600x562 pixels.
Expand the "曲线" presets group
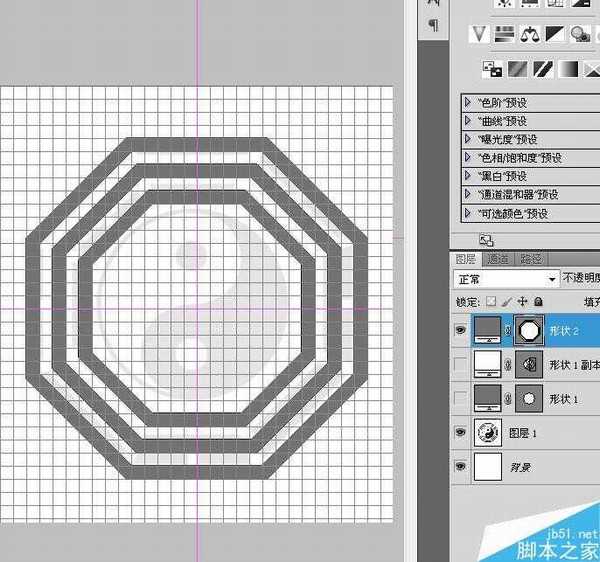coord(468,120)
